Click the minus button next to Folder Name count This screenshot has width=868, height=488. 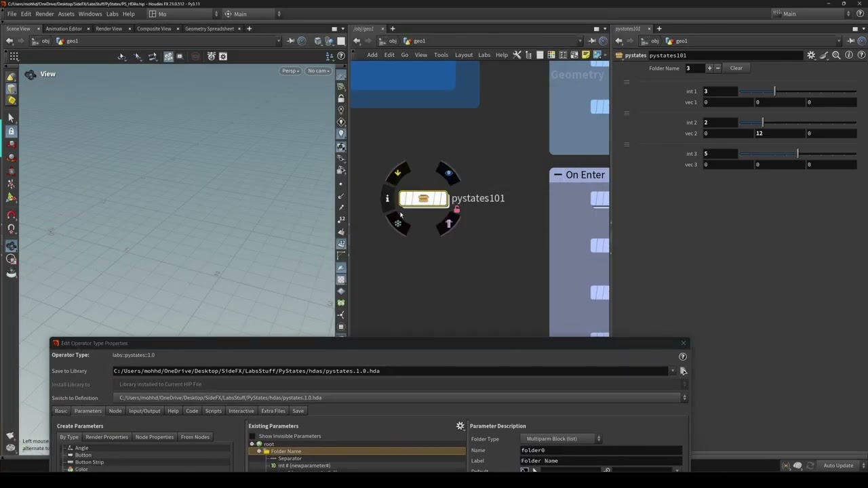[718, 68]
